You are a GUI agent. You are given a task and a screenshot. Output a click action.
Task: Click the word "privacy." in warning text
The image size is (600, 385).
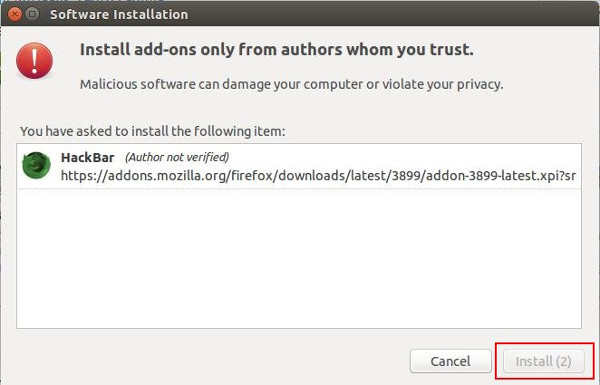[x=481, y=84]
